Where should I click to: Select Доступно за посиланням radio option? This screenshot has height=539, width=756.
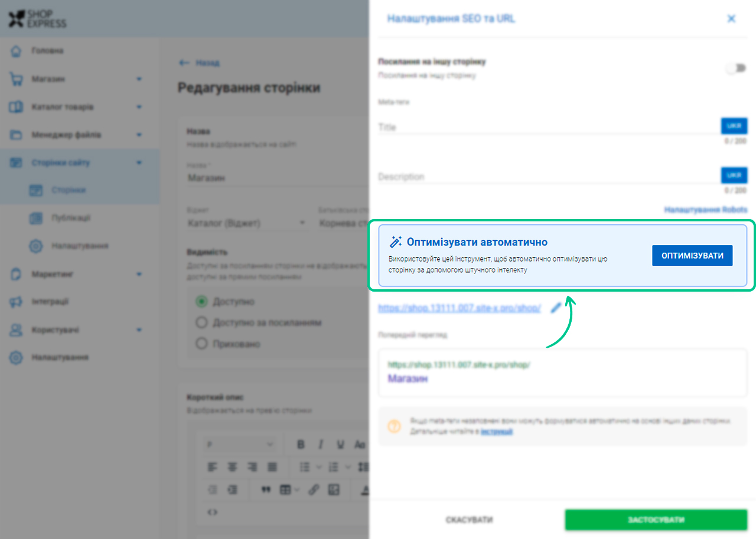[201, 323]
